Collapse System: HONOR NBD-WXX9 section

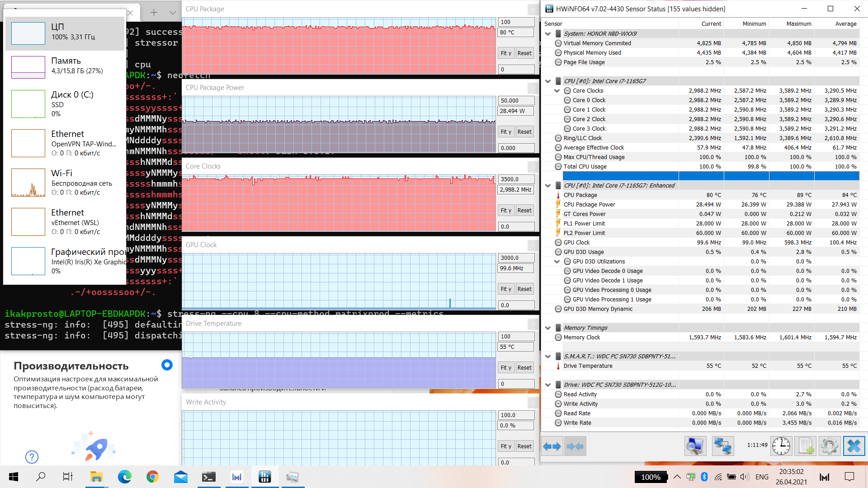[548, 33]
